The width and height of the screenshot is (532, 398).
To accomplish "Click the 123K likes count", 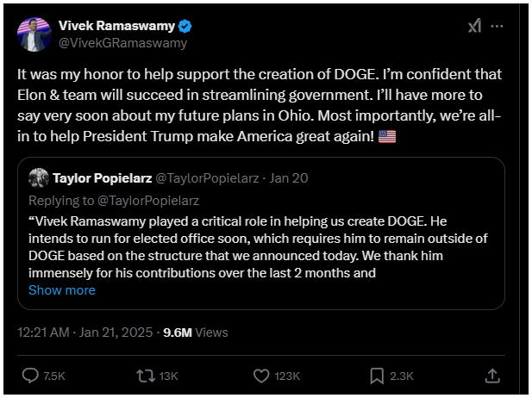I will pyautogui.click(x=287, y=376).
